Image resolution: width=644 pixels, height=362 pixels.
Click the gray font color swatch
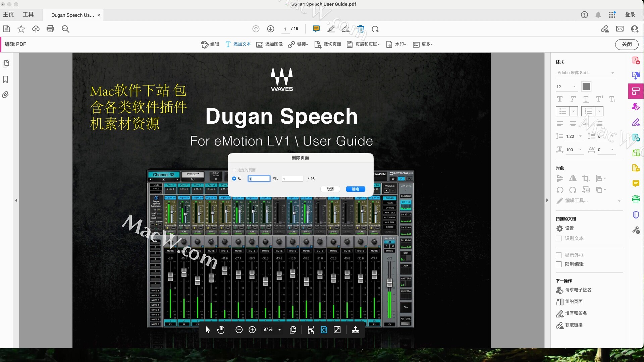coord(586,86)
